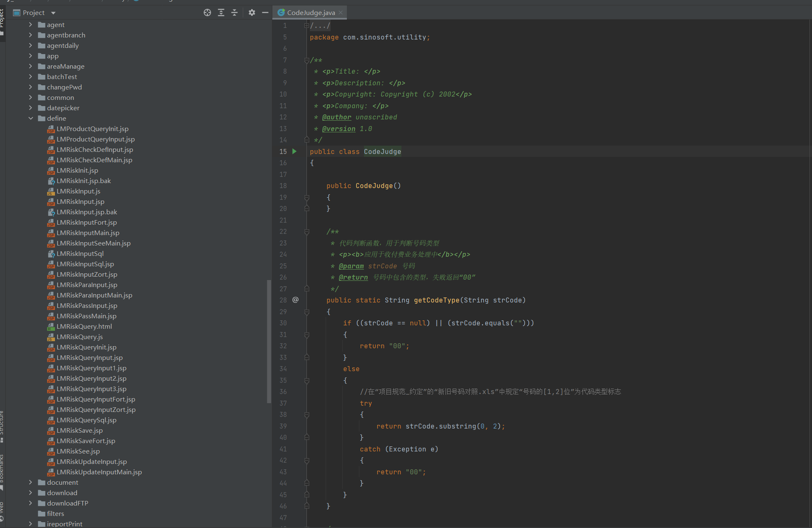Screen dimensions: 812x528
Task: Select LMRiskInputZort.jsp in the tree
Action: [87, 274]
